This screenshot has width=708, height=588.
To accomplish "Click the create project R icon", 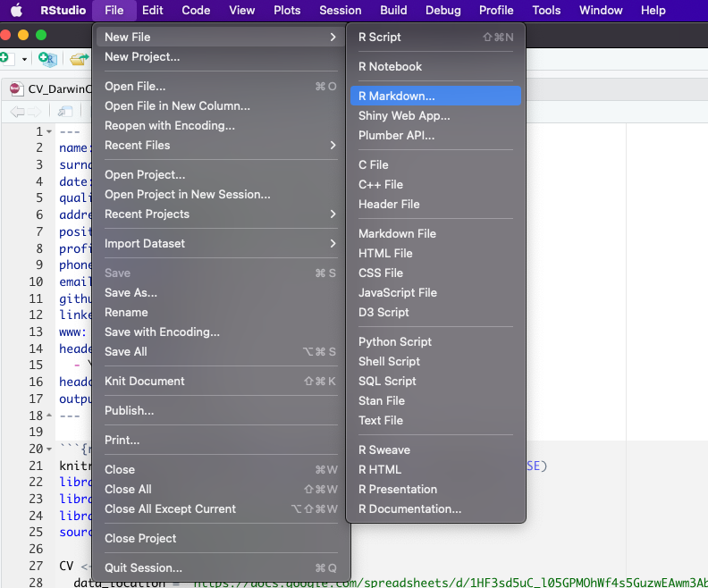I will pos(47,59).
